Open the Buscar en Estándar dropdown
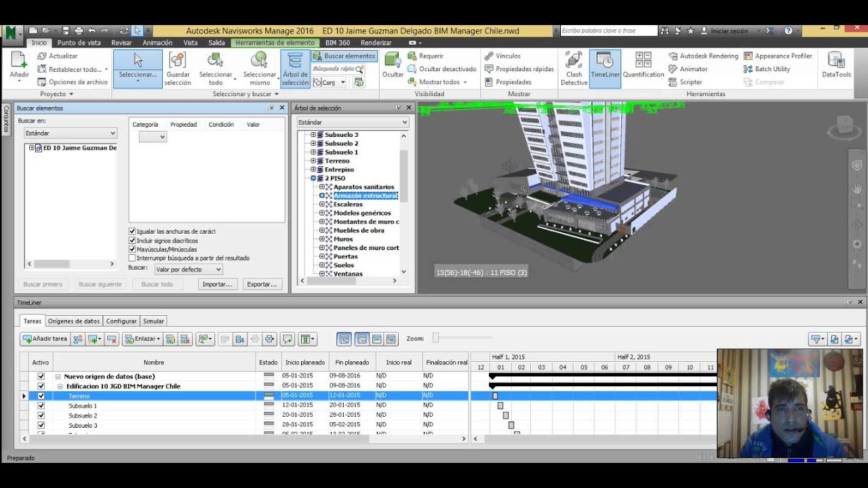 point(71,134)
